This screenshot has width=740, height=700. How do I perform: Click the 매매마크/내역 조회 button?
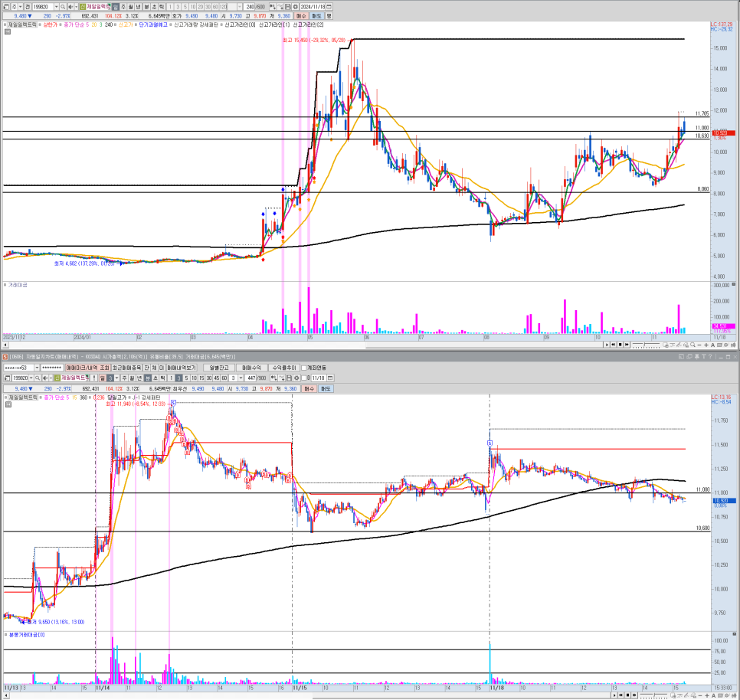click(x=87, y=368)
